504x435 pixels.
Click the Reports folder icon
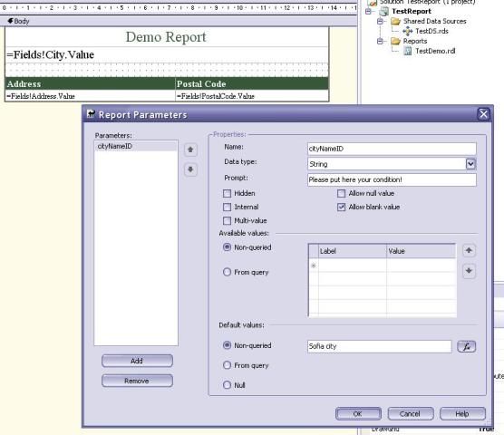395,41
